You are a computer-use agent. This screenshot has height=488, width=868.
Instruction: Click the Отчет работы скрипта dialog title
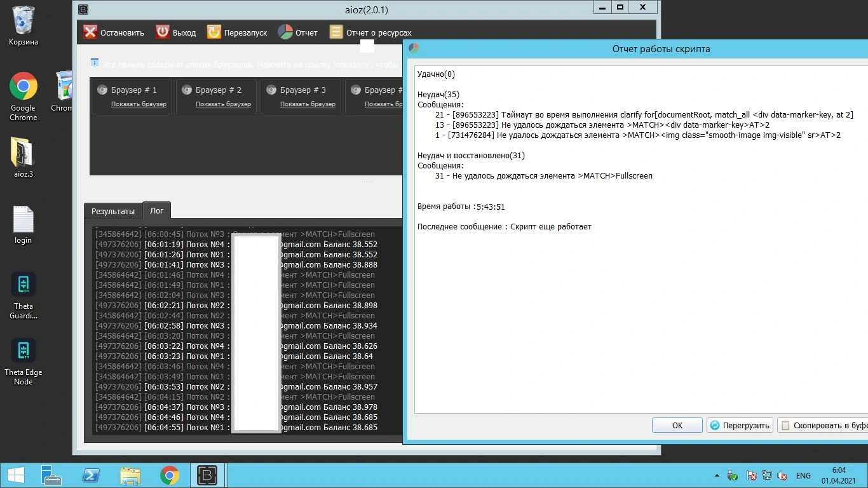tap(661, 49)
